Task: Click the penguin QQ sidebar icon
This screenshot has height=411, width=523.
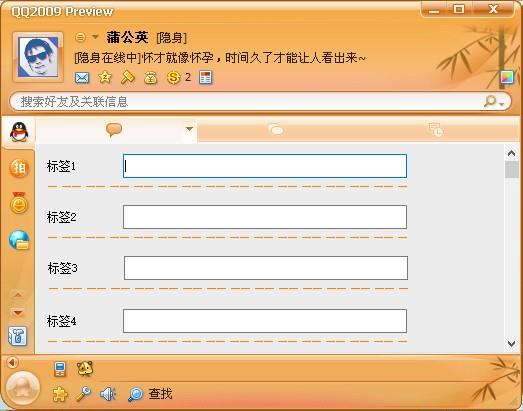Action: (19, 132)
